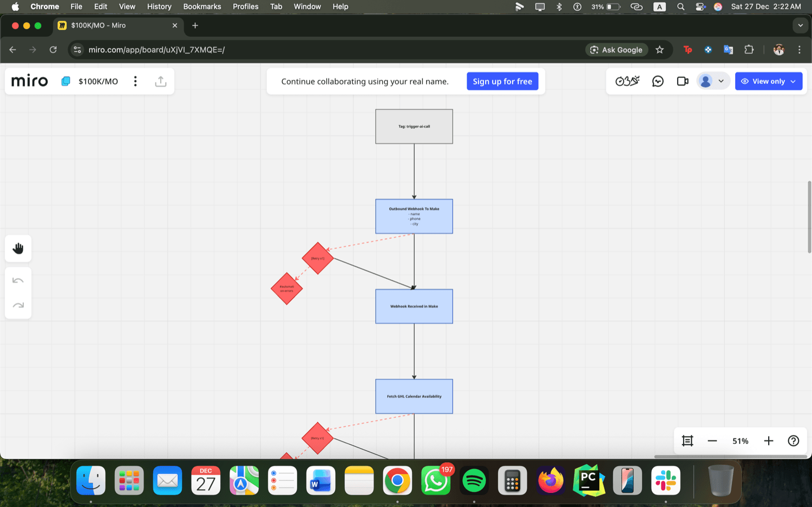Click the address bar URL
The width and height of the screenshot is (812, 507).
pyautogui.click(x=156, y=50)
